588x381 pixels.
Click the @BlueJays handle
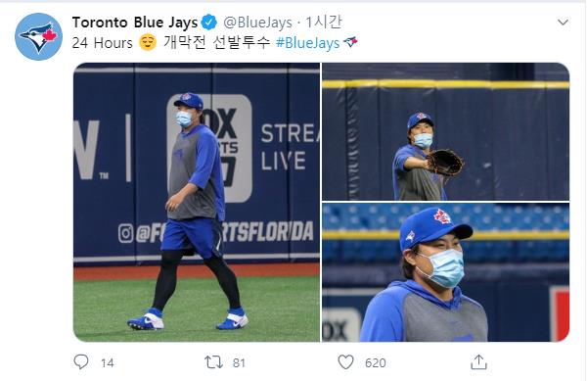257,23
